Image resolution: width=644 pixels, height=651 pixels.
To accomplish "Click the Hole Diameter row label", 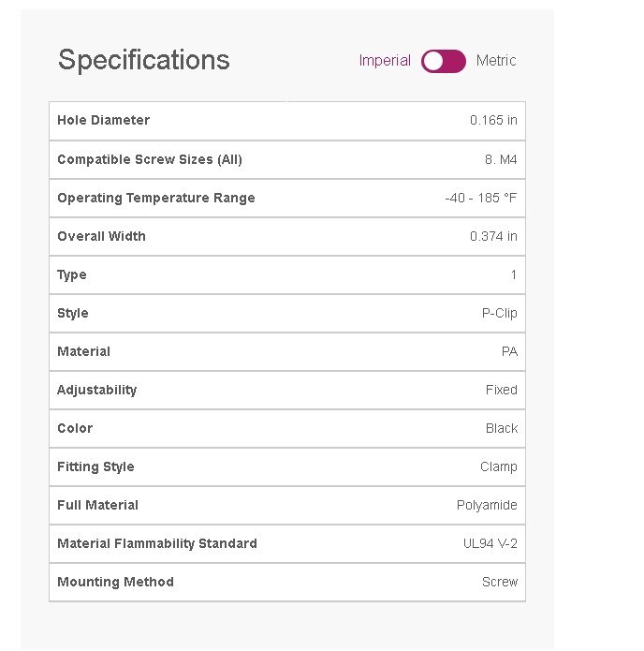I will [x=103, y=121].
